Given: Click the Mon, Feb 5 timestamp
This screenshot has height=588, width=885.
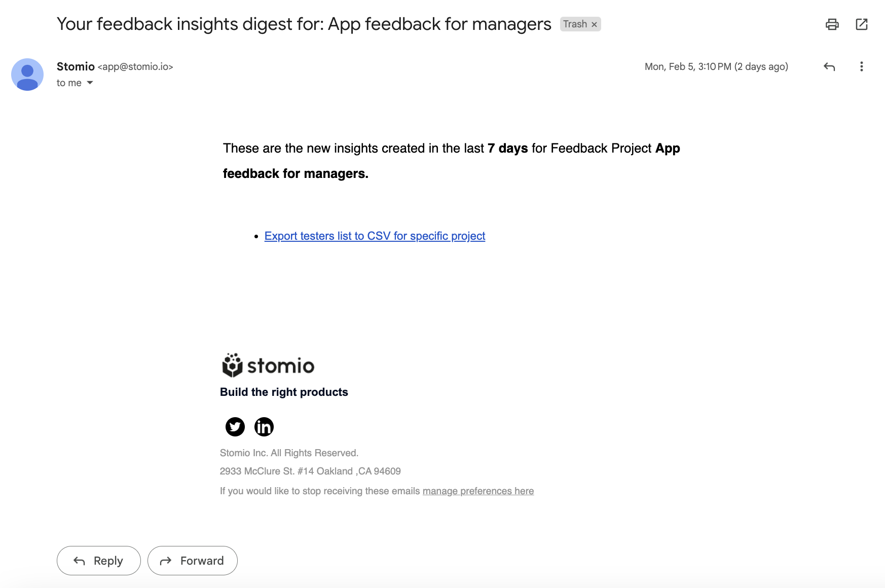Looking at the screenshot, I should [716, 67].
